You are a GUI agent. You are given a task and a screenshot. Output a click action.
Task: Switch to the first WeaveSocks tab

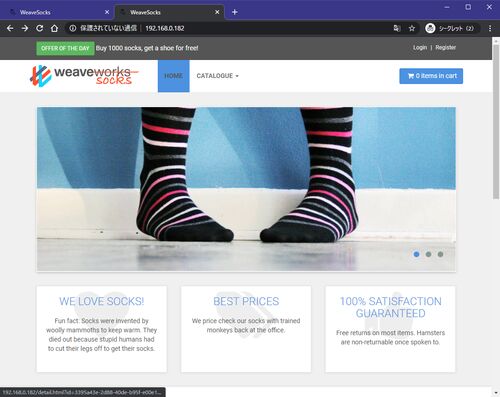pyautogui.click(x=56, y=12)
